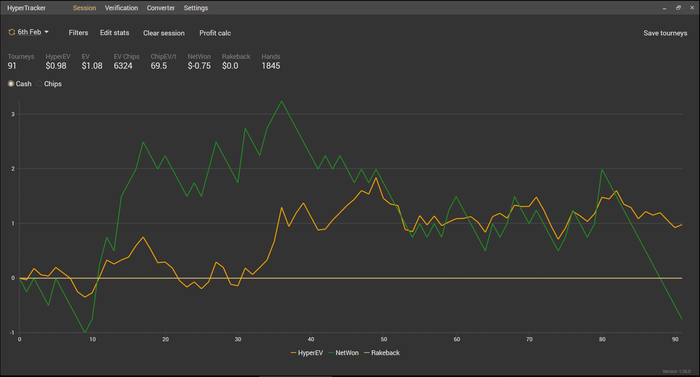This screenshot has height=377, width=700.
Task: Click the HyperEV value $0.98
Action: (x=56, y=66)
